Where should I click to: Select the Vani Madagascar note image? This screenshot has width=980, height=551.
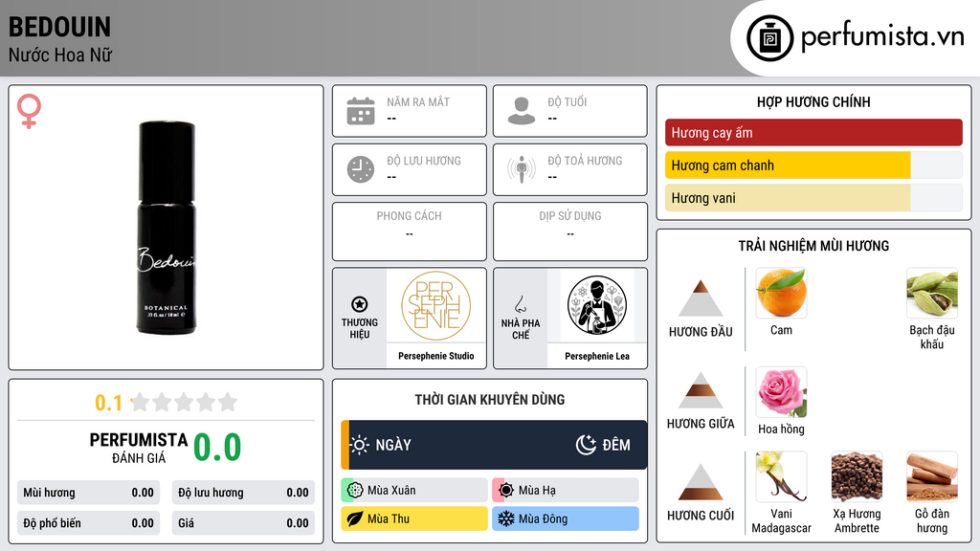781,476
